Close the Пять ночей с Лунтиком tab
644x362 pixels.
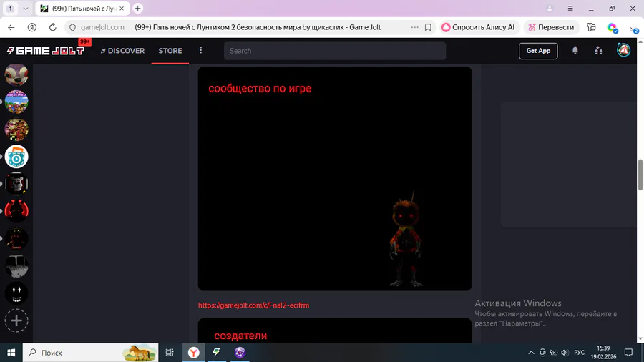(122, 8)
